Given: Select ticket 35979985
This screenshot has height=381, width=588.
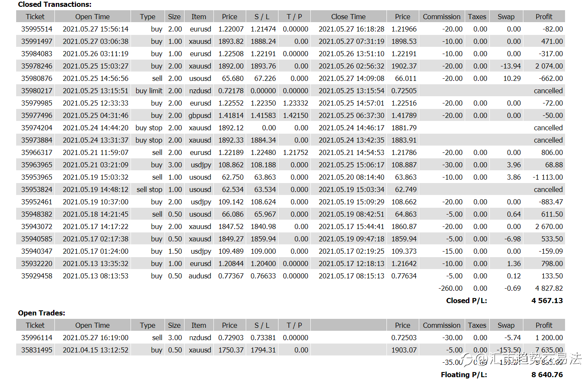Looking at the screenshot, I should click(37, 103).
